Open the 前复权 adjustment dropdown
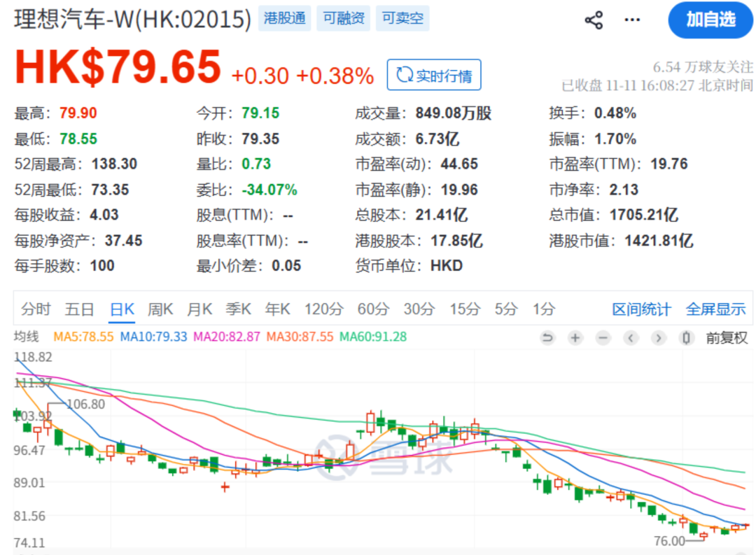The width and height of the screenshot is (756, 555). [726, 338]
